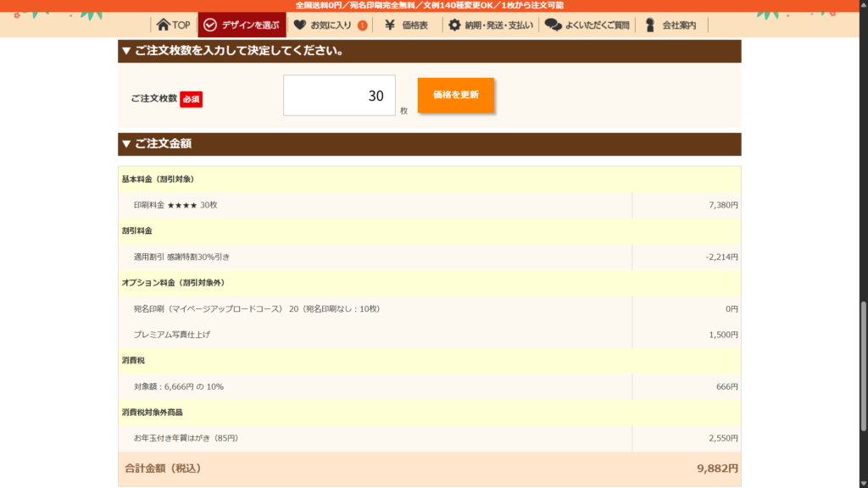
Task: Click the speech bubble icon for よくいただくご質問
Action: (x=553, y=25)
